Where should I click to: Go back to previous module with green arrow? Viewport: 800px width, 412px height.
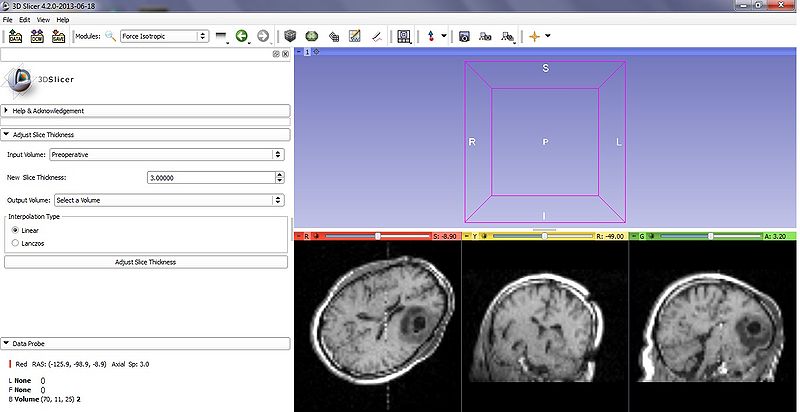(x=241, y=37)
